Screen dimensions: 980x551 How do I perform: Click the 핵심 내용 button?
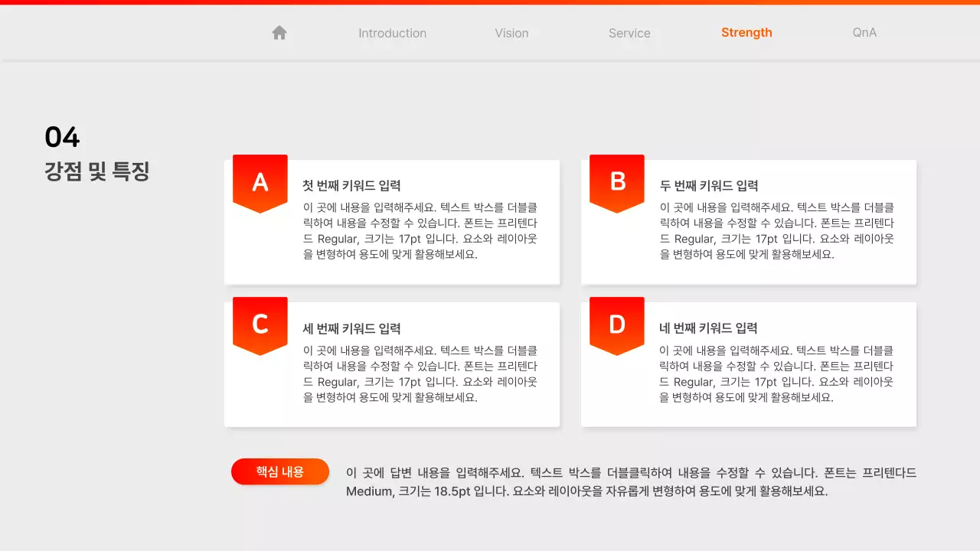click(280, 471)
